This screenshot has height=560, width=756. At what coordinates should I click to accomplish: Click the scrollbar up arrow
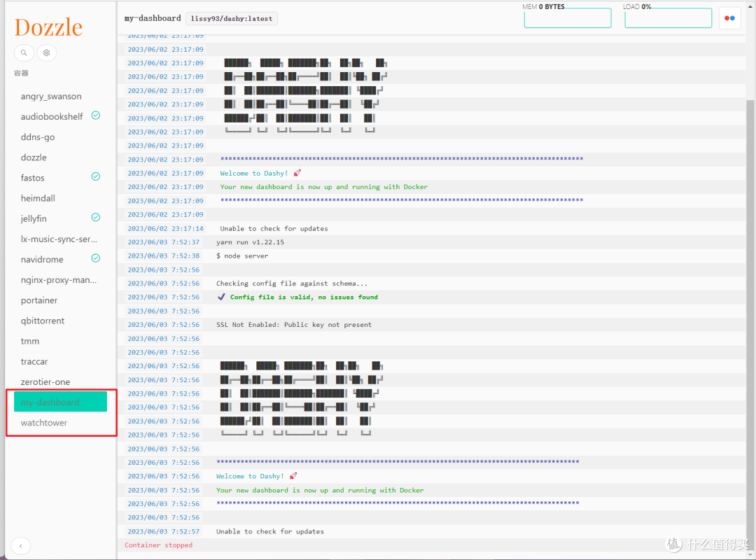point(750,6)
